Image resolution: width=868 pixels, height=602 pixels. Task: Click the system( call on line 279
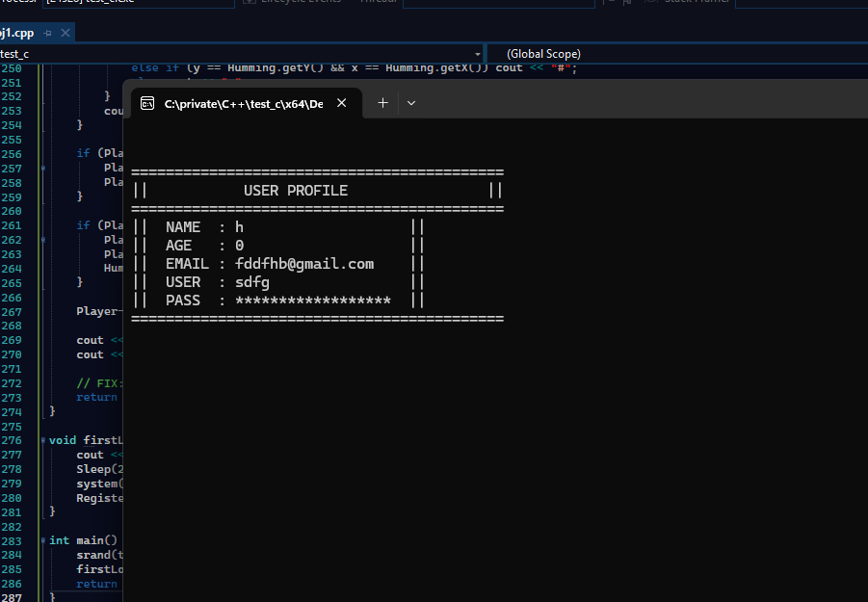coord(99,484)
